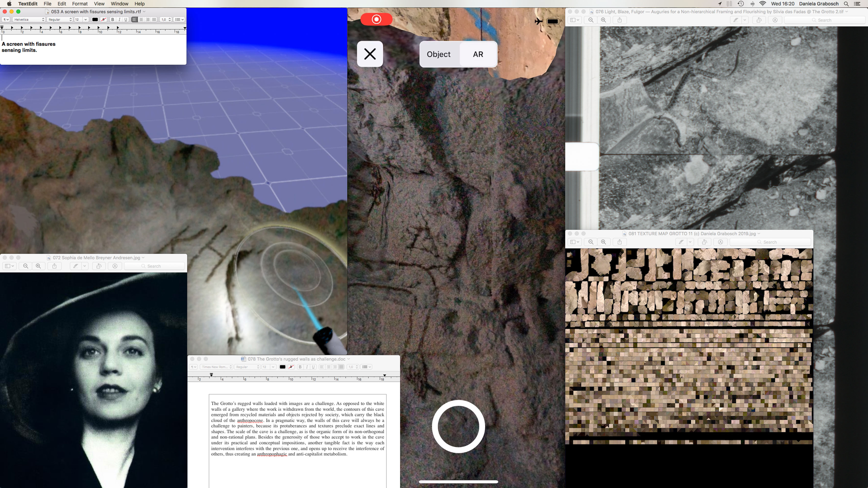Align text right in the 053 rtf window
Image resolution: width=868 pixels, height=488 pixels.
pos(147,20)
